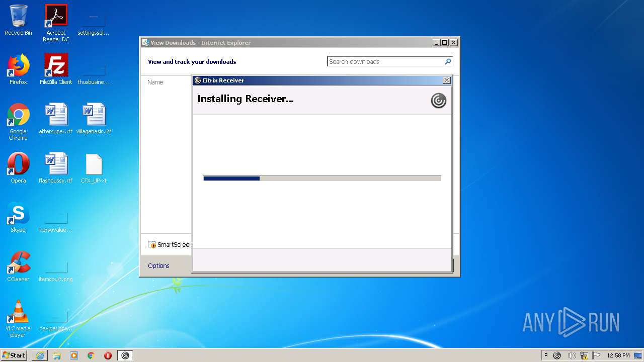644x362 pixels.
Task: Click the View Downloads window title bar
Action: pos(299,43)
